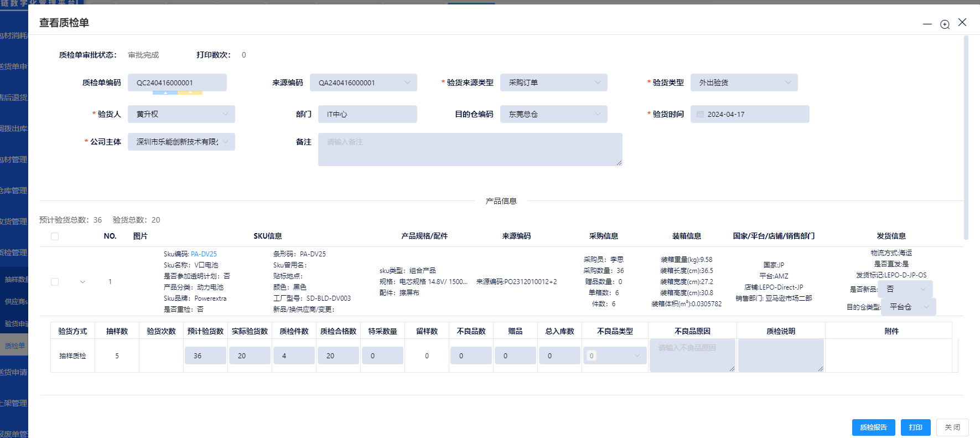Select 质检单 in the left sidebar
Viewport: 980px width, 438px height.
pyautogui.click(x=15, y=346)
